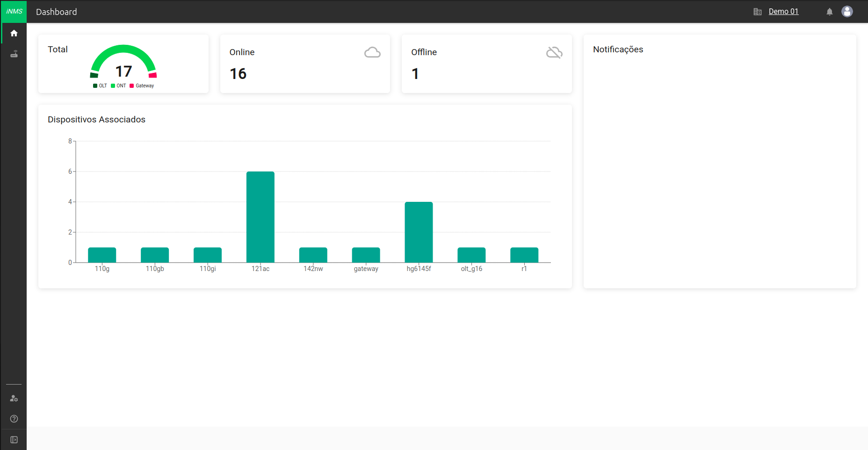Image resolution: width=868 pixels, height=450 pixels.
Task: Click the hg6145f bar in chart
Action: pos(419,232)
